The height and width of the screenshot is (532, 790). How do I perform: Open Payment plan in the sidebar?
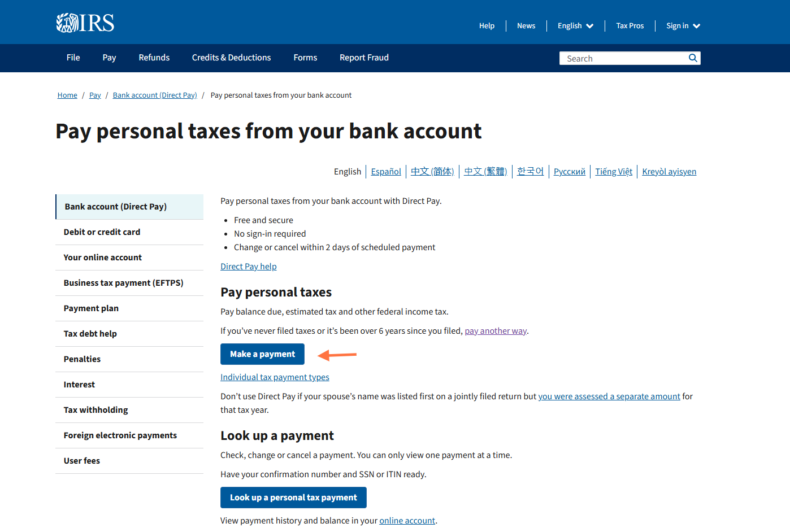129,308
